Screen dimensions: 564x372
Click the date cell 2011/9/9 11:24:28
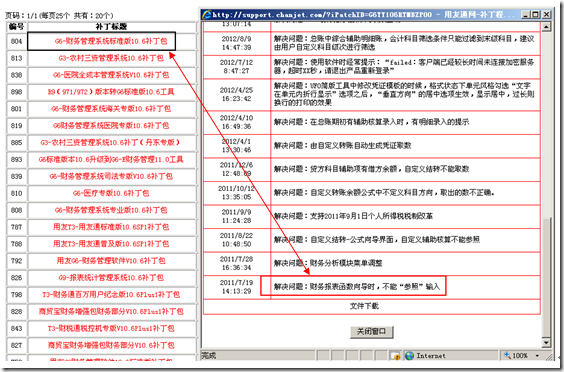[236, 216]
